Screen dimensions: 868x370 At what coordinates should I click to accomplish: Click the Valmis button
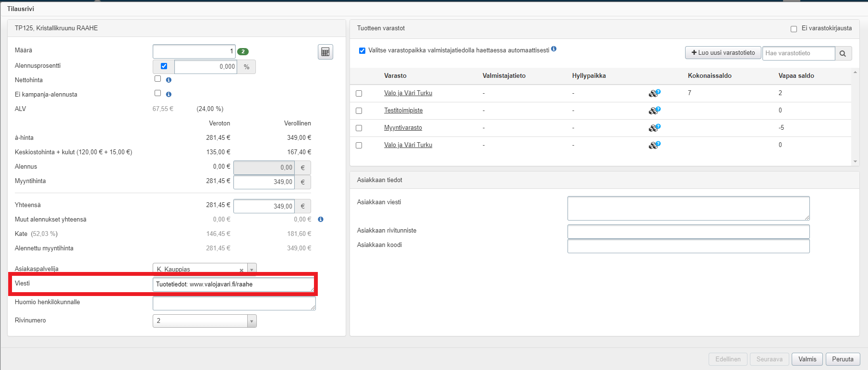tap(807, 359)
